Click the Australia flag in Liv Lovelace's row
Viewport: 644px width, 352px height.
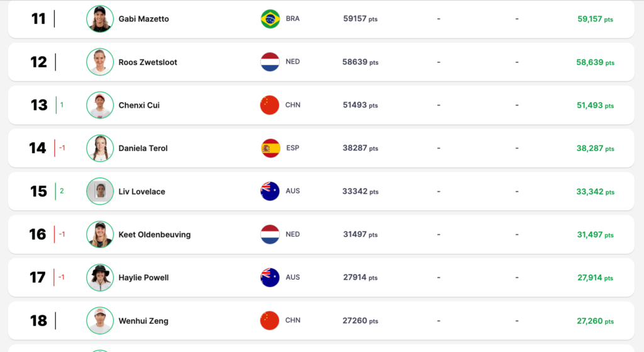(x=270, y=191)
